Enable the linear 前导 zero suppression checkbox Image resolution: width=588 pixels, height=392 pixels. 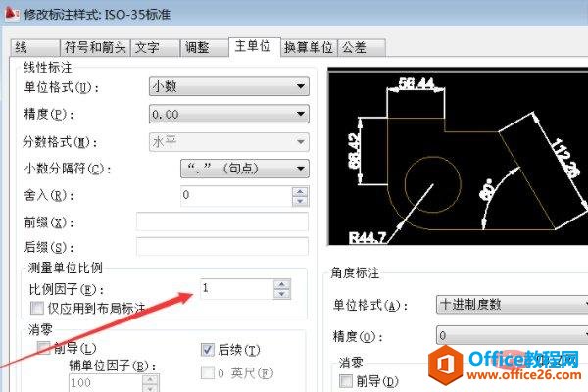click(x=44, y=347)
